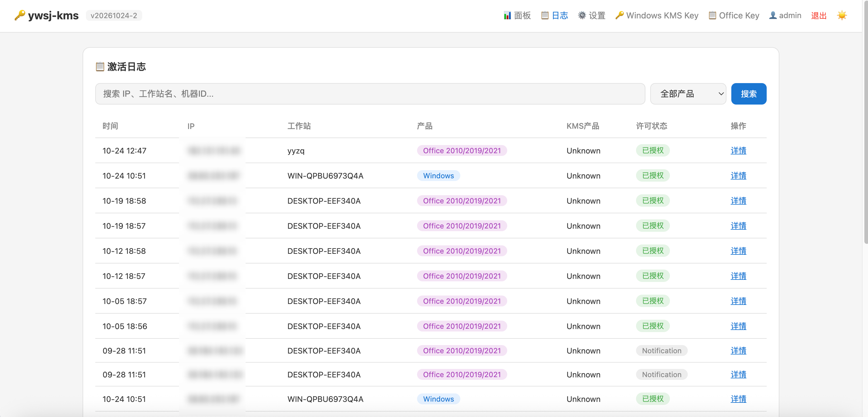Open the 设置 gear icon

[582, 15]
